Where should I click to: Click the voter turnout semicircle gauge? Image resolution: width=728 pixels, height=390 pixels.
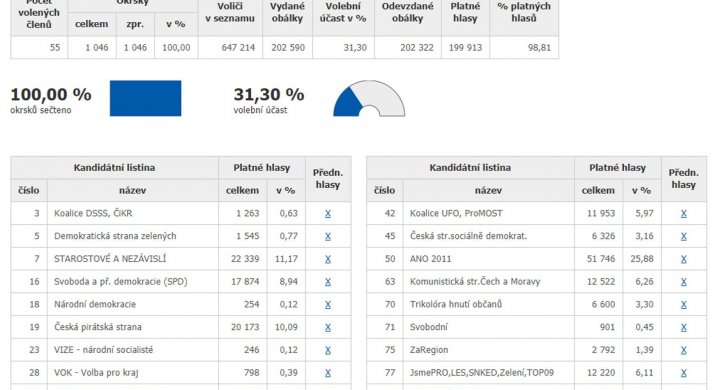pos(369,98)
